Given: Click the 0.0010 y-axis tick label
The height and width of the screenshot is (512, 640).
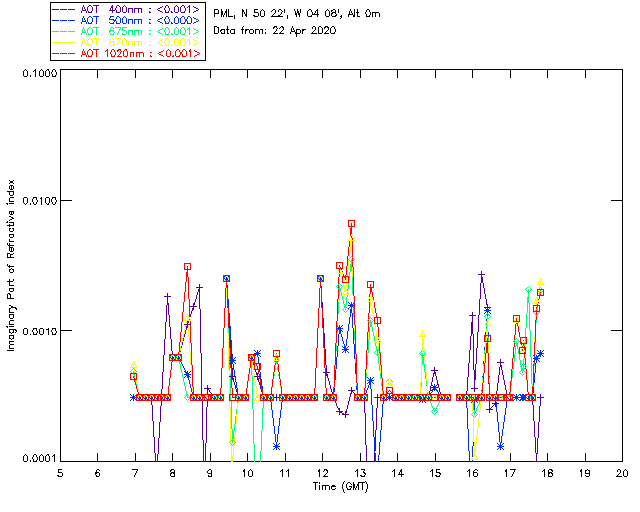Looking at the screenshot, I should [x=39, y=331].
